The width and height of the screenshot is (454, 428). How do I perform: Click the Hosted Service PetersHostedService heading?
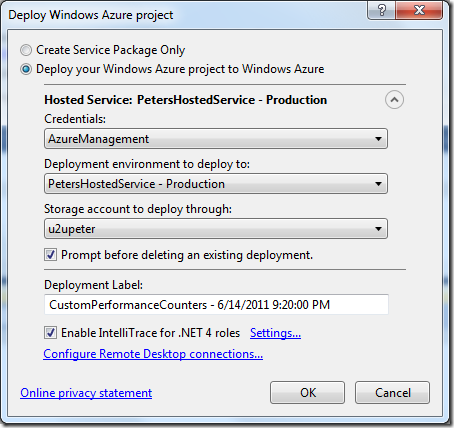pos(186,100)
